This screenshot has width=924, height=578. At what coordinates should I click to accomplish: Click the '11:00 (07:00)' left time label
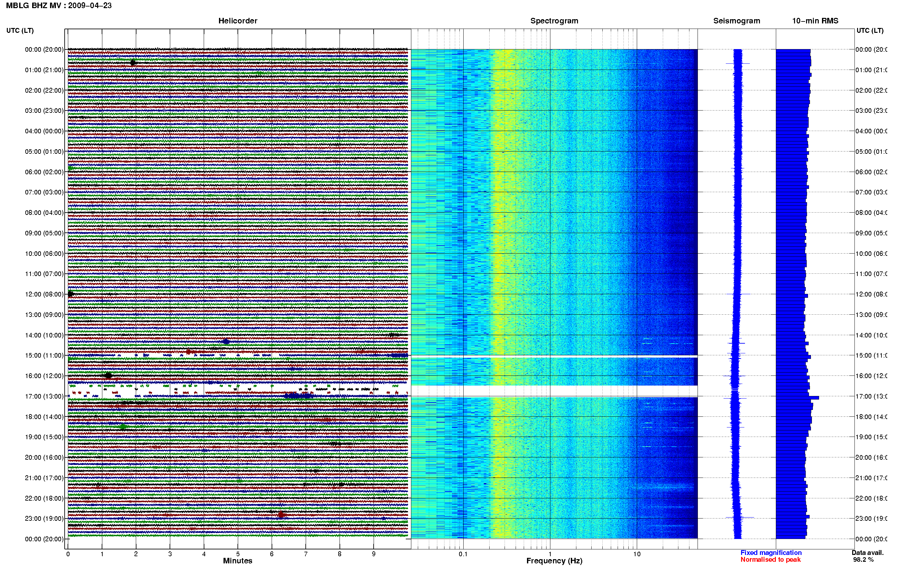[x=44, y=274]
